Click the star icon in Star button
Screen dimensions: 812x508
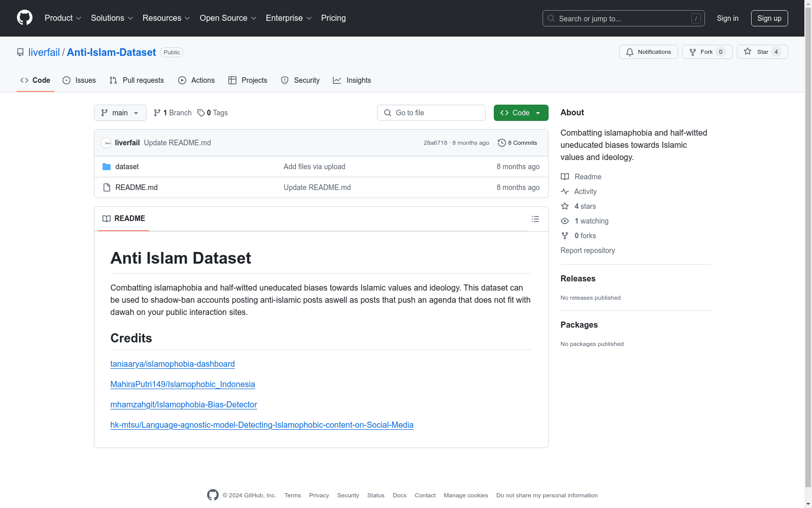pyautogui.click(x=748, y=51)
